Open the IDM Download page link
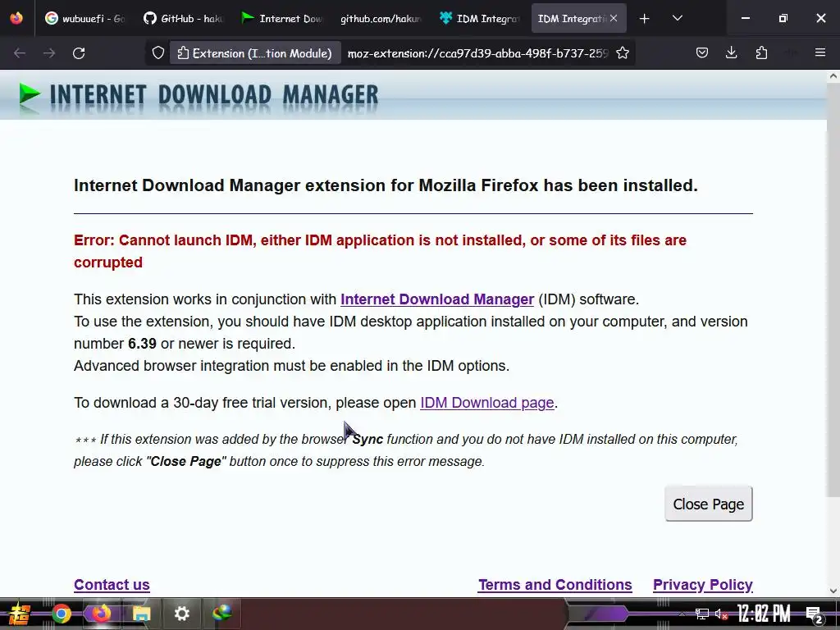This screenshot has height=630, width=840. click(x=487, y=402)
